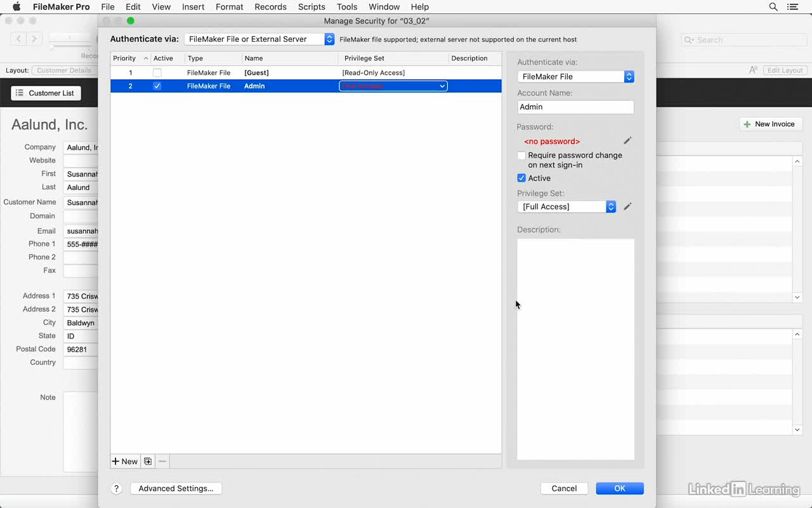The width and height of the screenshot is (812, 508).
Task: Open Notification Center list icon
Action: pyautogui.click(x=793, y=6)
